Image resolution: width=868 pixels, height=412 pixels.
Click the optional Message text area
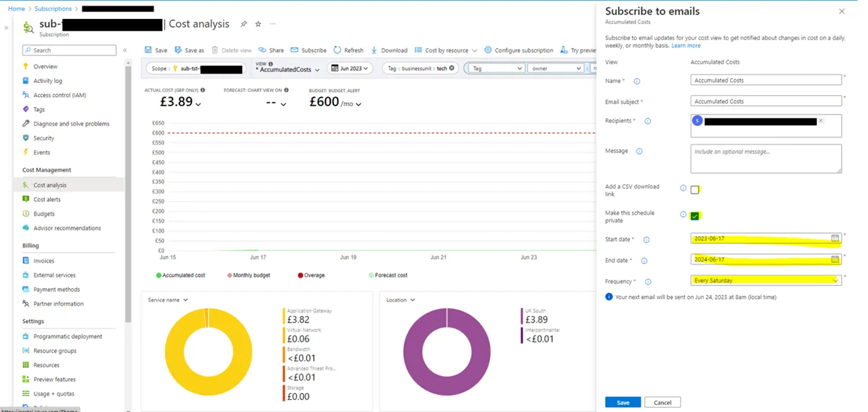[766, 159]
